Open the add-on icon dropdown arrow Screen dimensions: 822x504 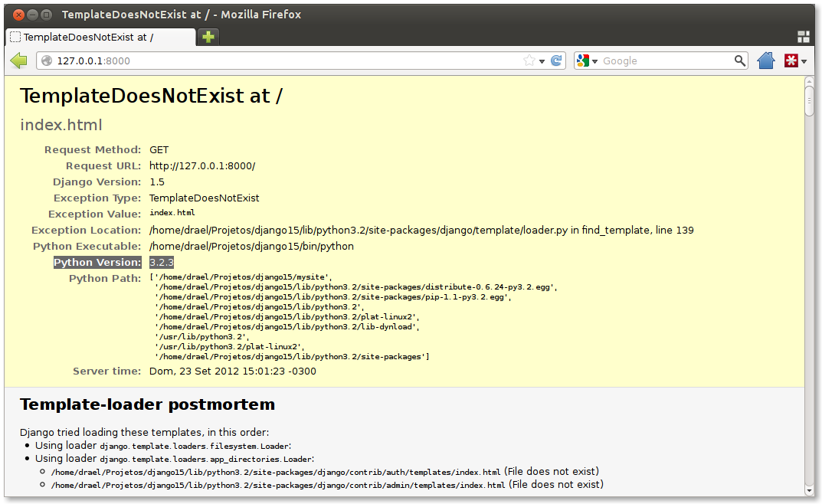coord(804,61)
